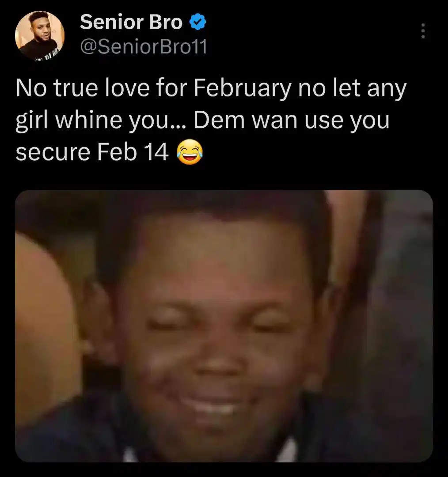Select the tweet text starting No true love
Screen dimensions: 448x477
click(211, 120)
